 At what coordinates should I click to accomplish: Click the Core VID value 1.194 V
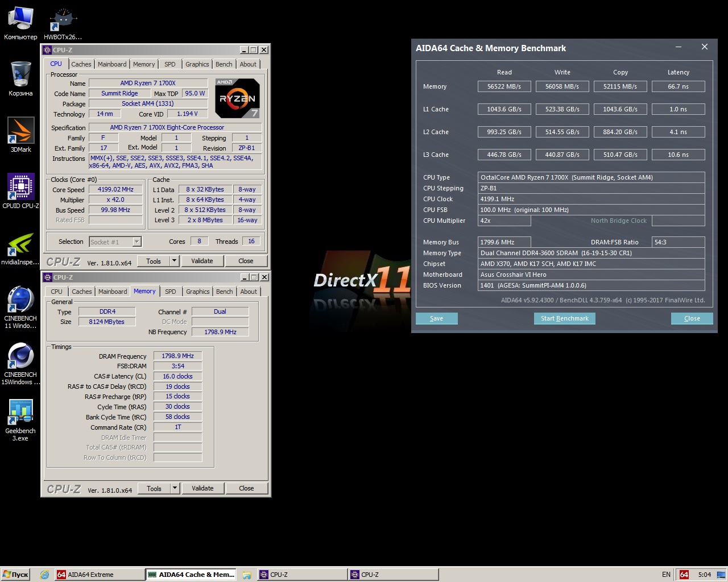pyautogui.click(x=187, y=114)
